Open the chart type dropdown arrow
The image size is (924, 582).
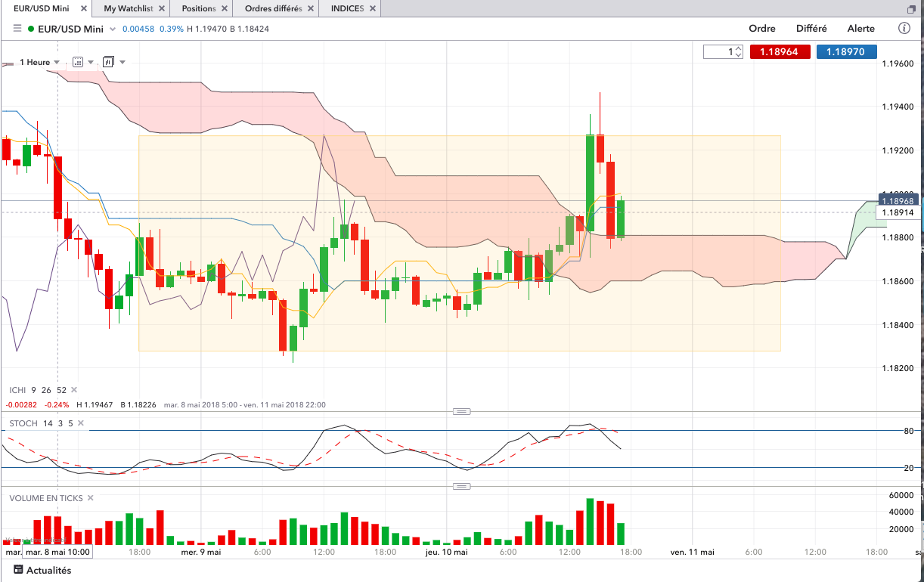(x=122, y=62)
